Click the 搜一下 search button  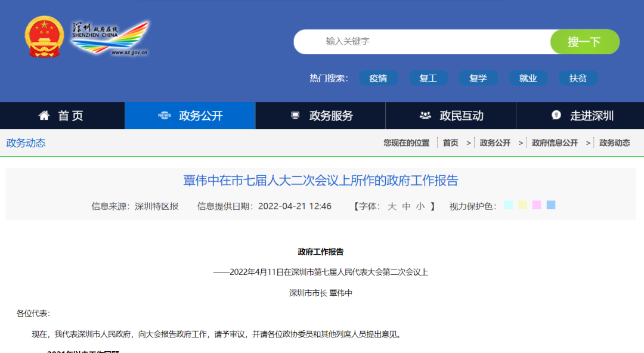pyautogui.click(x=584, y=42)
